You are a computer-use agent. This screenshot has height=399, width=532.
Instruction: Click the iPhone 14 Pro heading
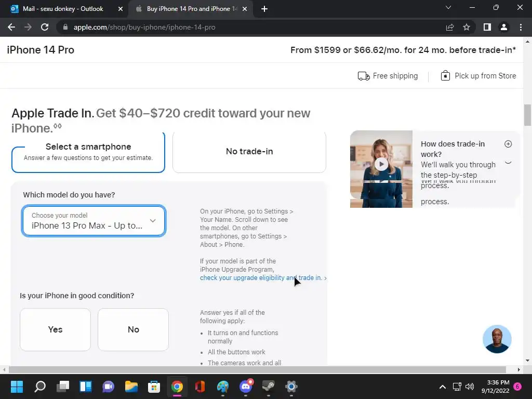click(x=41, y=50)
